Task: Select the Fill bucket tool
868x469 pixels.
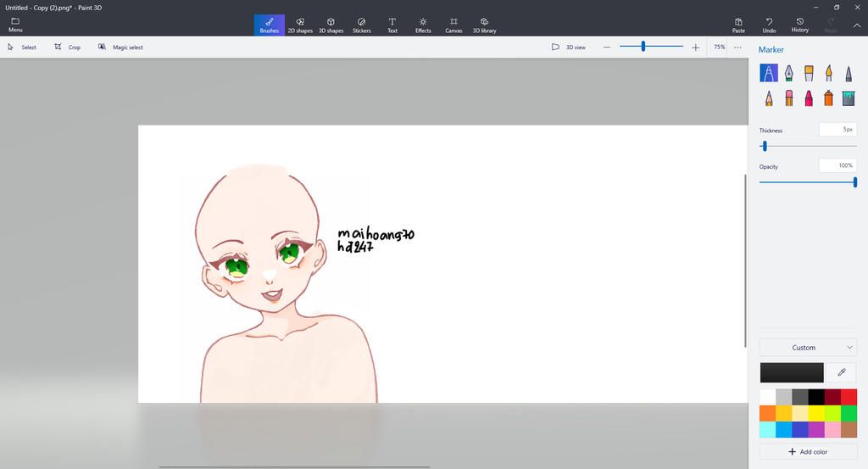Action: tap(849, 98)
